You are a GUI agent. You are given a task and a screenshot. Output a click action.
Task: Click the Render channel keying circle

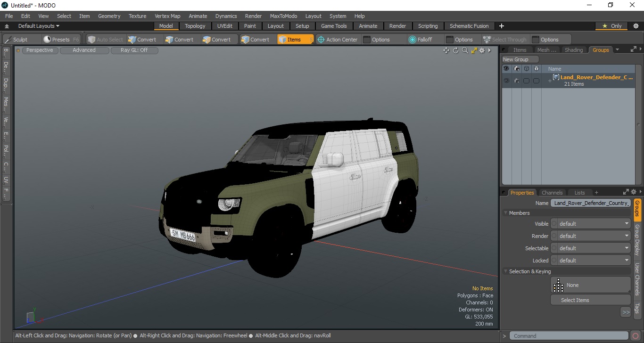[x=554, y=236]
